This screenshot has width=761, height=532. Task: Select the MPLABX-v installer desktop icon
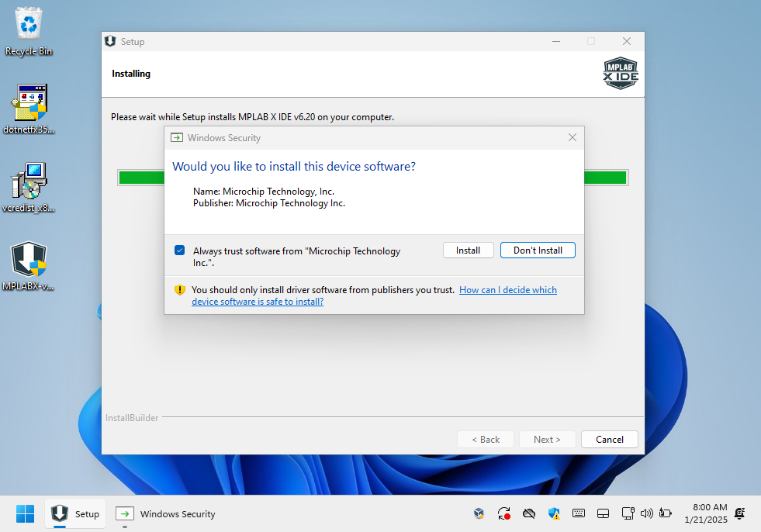pos(29,266)
